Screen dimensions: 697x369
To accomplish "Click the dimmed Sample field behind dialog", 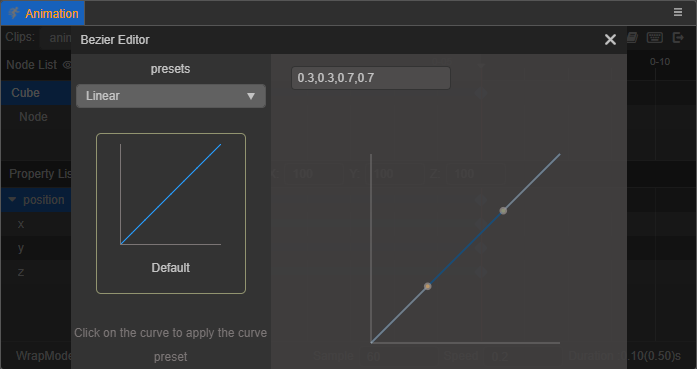I will click(398, 356).
